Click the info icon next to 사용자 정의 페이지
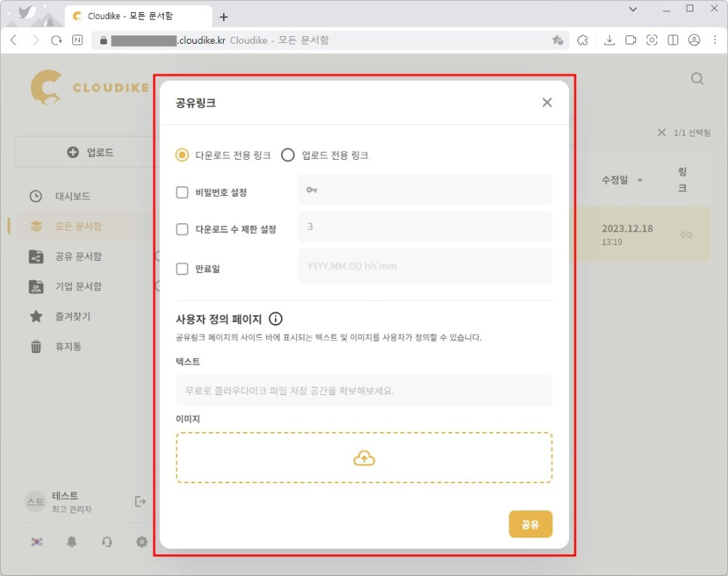This screenshot has width=728, height=576. coord(275,319)
